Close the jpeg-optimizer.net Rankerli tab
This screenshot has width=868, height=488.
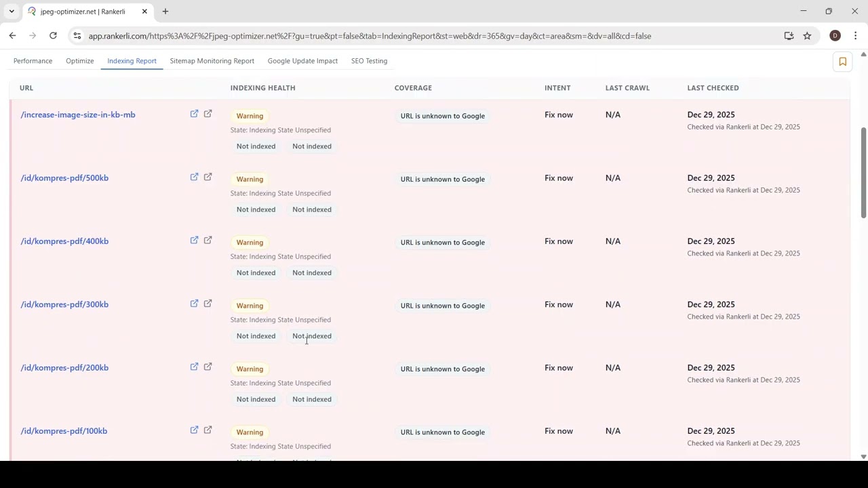[x=144, y=12]
